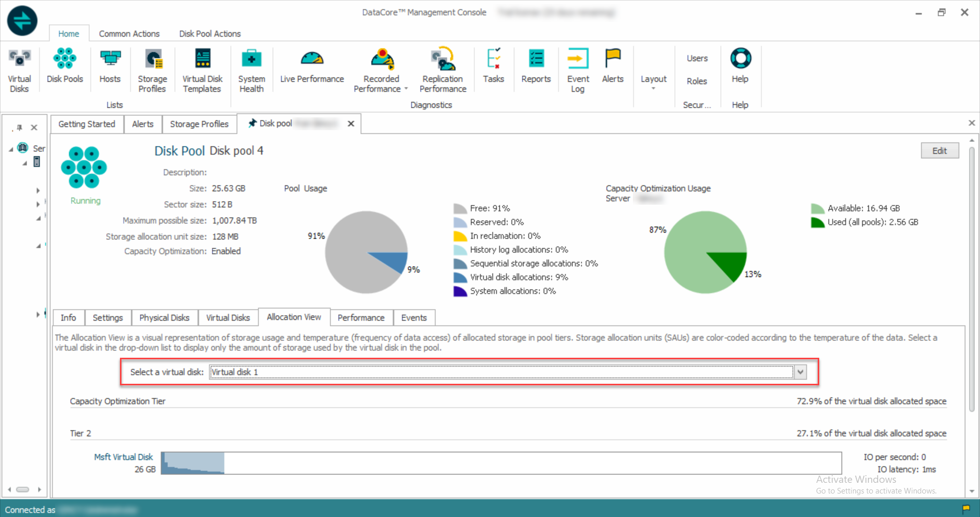980x517 pixels.
Task: Collapse the server child node
Action: (24, 163)
